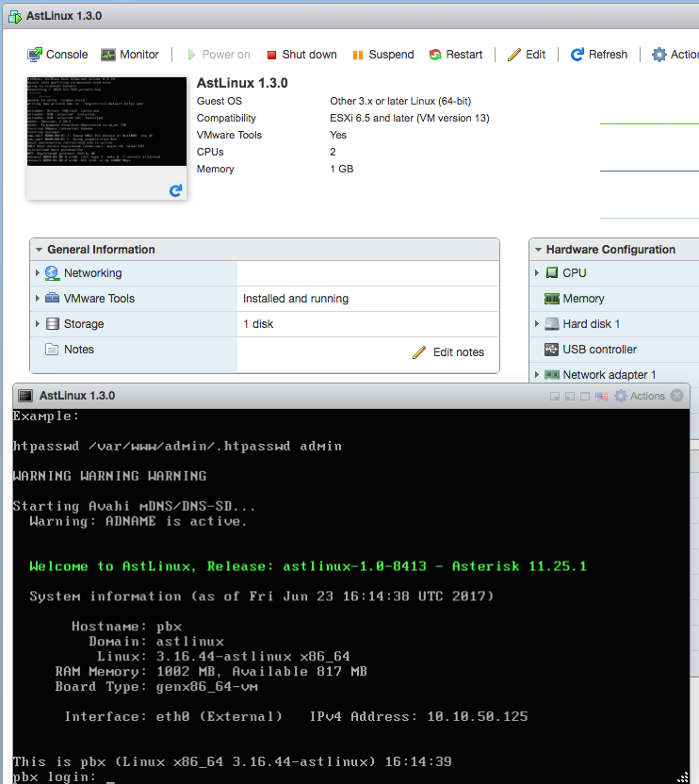Click the AstLinux VM icon in title bar
This screenshot has height=784, width=699.
point(15,17)
